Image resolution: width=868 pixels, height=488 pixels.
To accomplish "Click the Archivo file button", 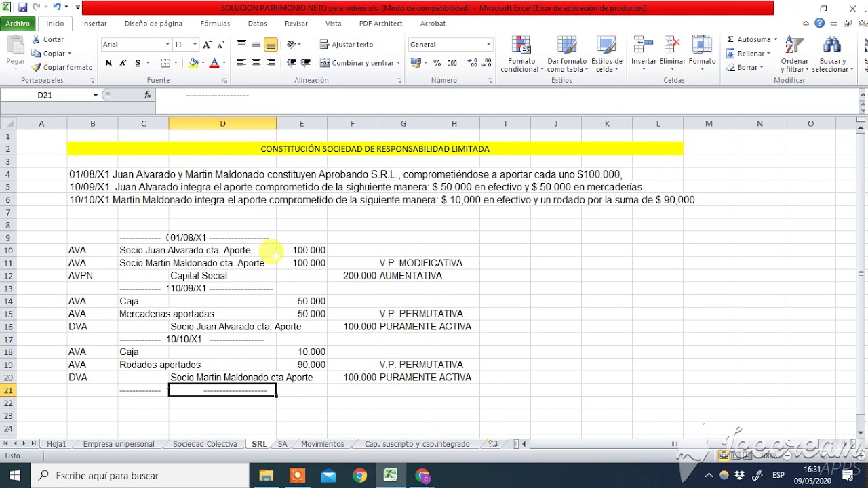I will 18,23.
